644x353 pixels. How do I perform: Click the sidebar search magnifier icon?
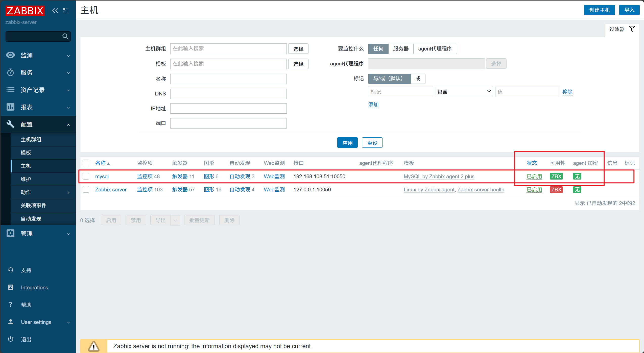pyautogui.click(x=65, y=37)
